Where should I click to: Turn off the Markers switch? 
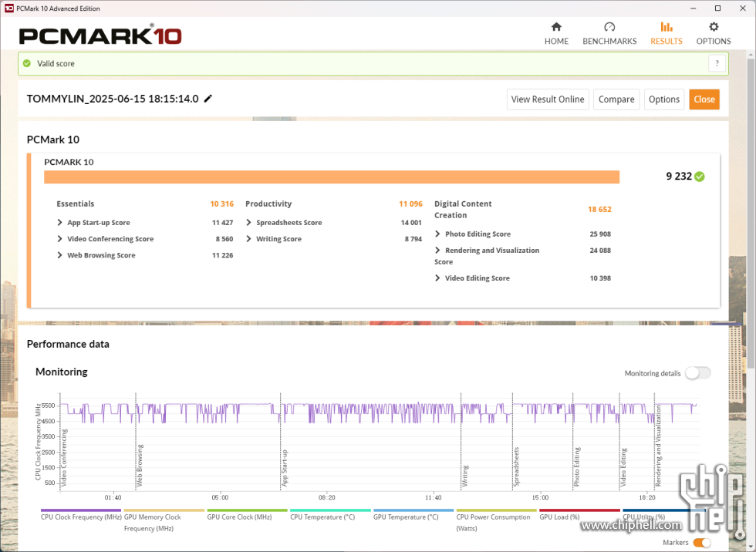(702, 543)
